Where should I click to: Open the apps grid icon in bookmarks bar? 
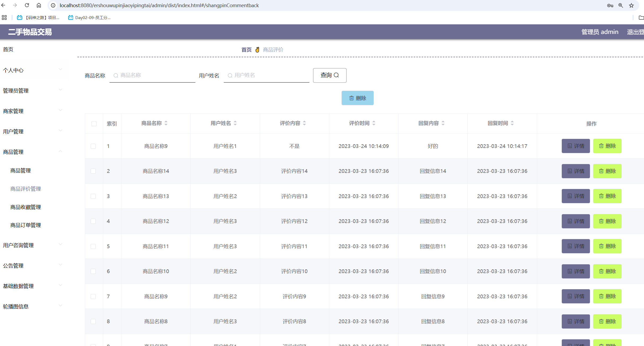(4, 17)
